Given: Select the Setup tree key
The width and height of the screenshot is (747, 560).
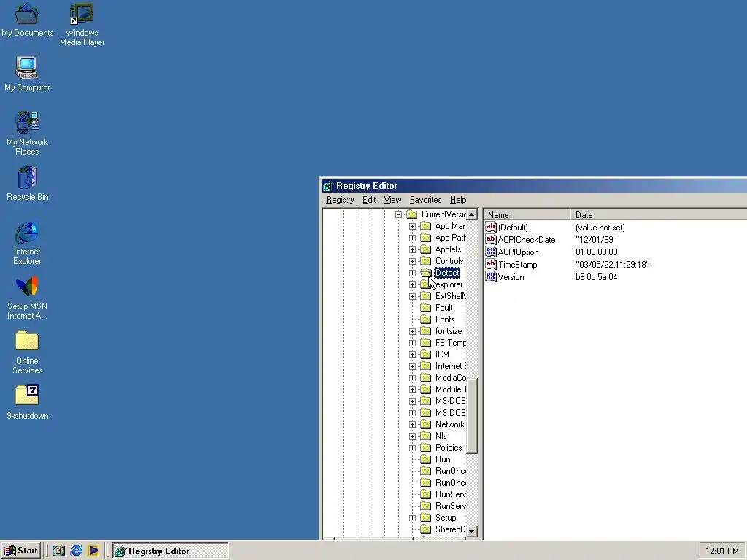Looking at the screenshot, I should click(446, 518).
